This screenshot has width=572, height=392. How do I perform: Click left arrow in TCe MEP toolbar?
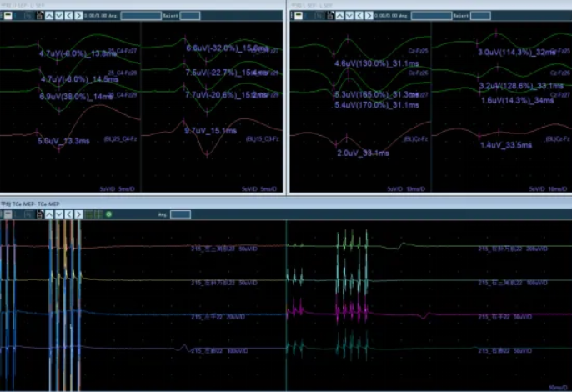click(x=68, y=214)
